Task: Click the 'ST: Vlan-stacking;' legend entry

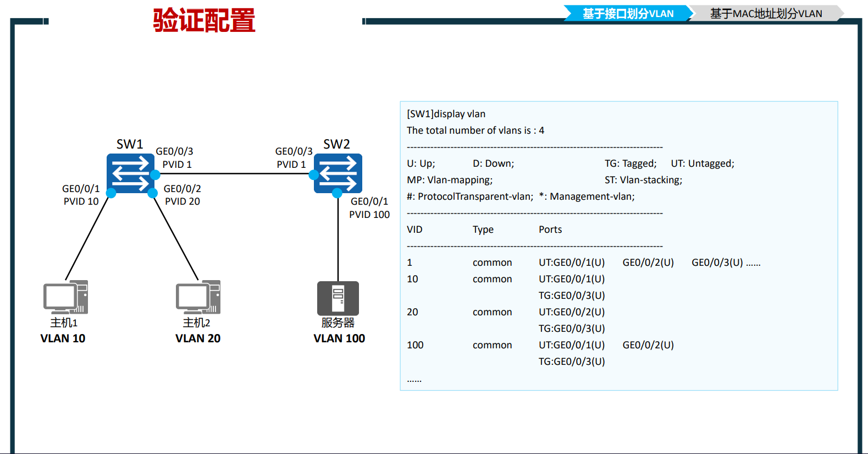Action: (643, 180)
